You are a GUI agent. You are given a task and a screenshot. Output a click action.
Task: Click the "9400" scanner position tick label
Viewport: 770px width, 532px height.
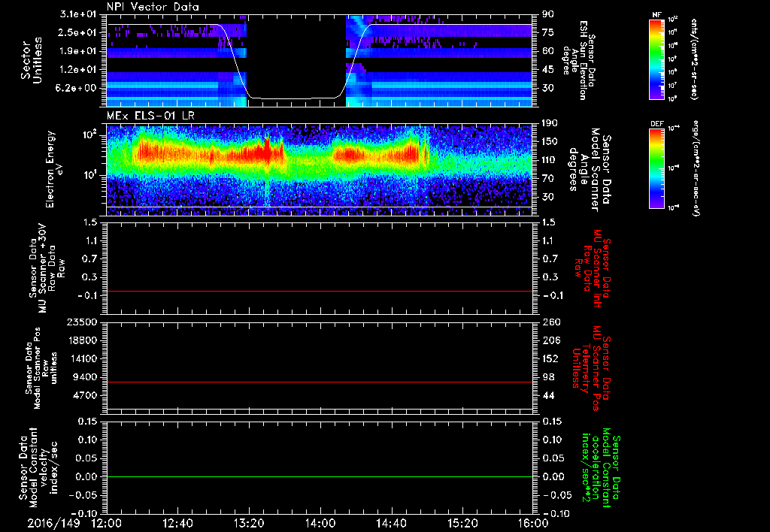pyautogui.click(x=84, y=377)
